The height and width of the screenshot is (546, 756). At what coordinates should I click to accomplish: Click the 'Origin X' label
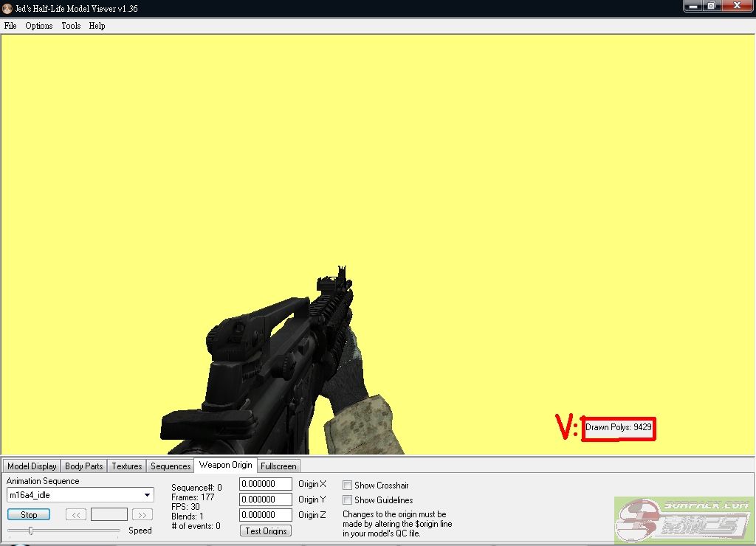(312, 484)
